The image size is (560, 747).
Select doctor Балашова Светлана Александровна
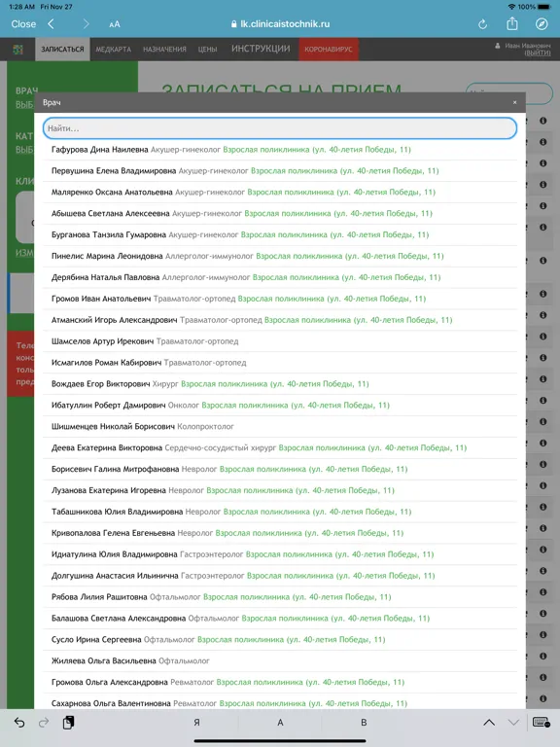[280, 619]
